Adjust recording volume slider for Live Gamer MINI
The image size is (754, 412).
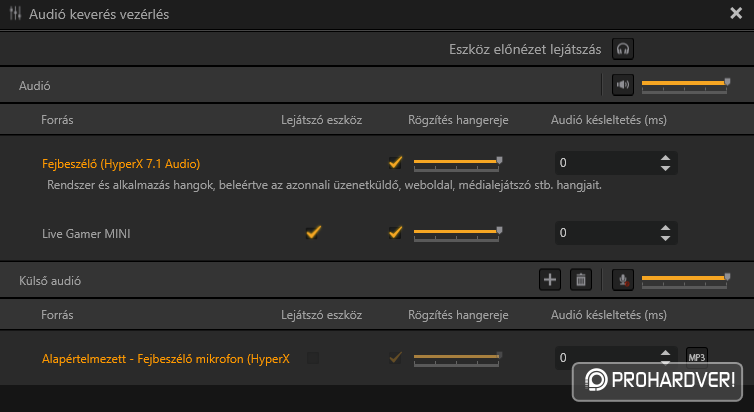457,234
